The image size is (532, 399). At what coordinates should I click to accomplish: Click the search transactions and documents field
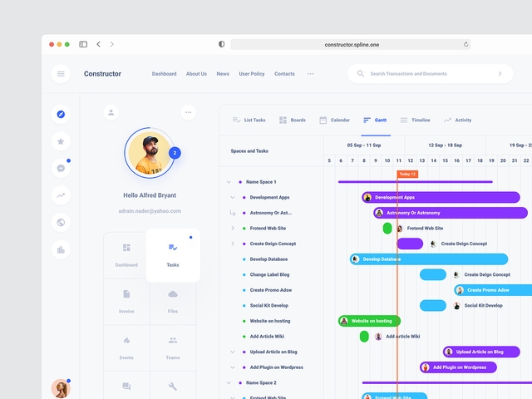coord(430,74)
